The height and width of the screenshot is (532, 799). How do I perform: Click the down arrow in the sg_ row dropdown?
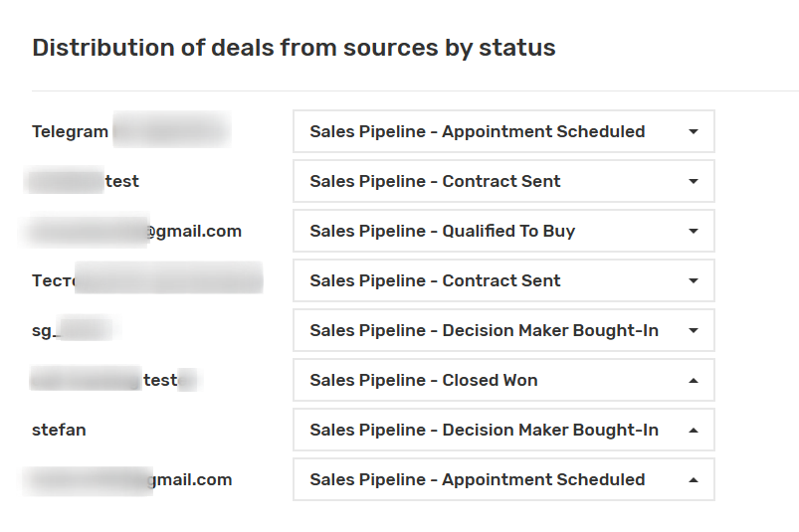click(694, 330)
